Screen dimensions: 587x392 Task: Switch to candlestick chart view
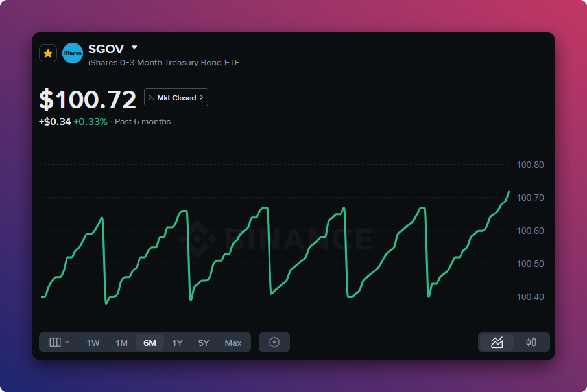[x=531, y=342]
